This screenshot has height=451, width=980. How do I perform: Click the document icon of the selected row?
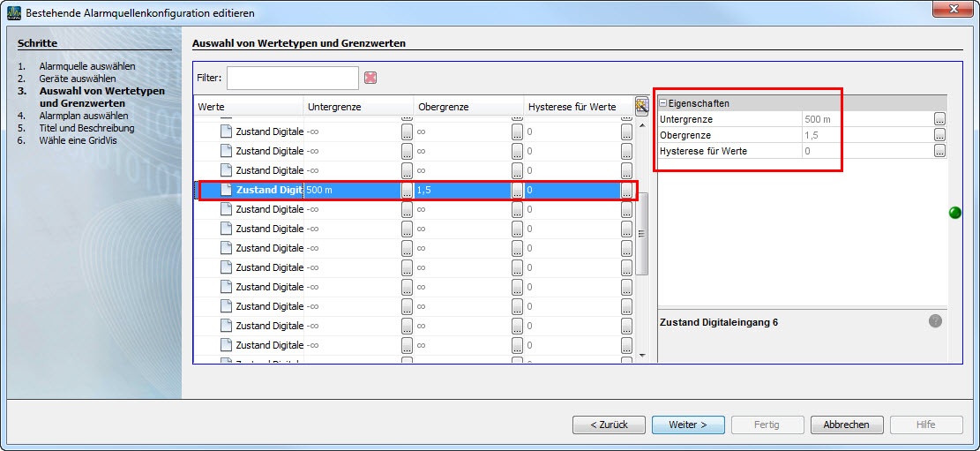(226, 190)
